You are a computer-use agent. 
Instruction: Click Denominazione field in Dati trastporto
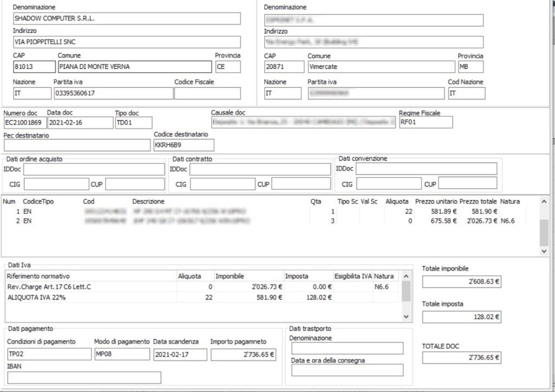pyautogui.click(x=347, y=348)
